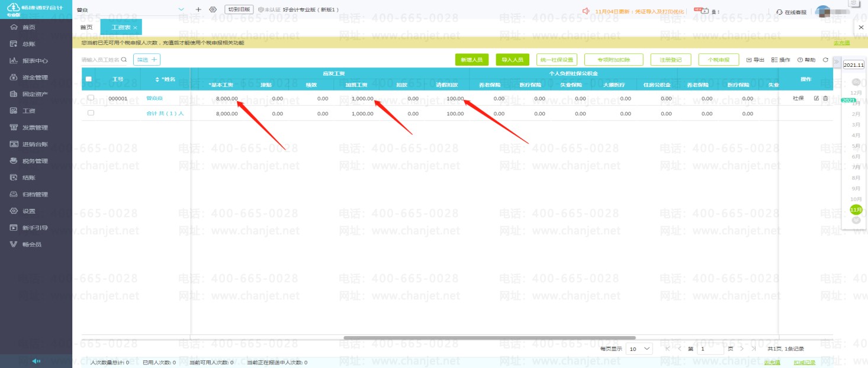
Task: Switch to the 首页 tab
Action: 86,28
